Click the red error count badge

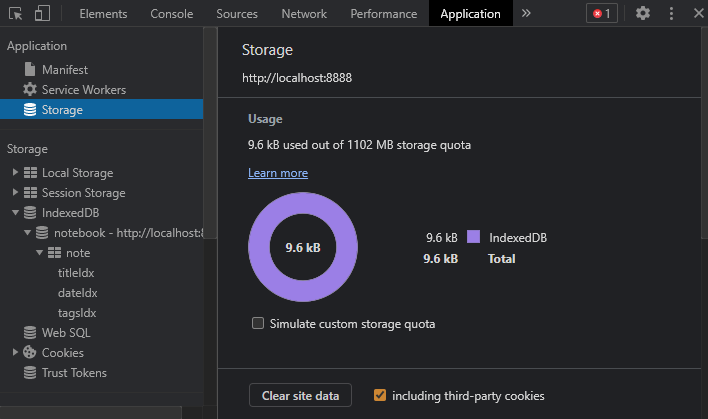pos(602,14)
